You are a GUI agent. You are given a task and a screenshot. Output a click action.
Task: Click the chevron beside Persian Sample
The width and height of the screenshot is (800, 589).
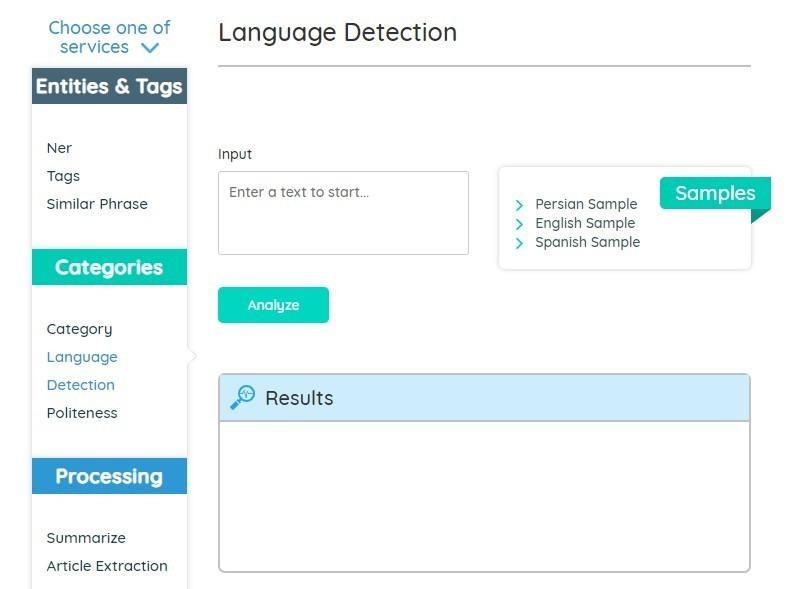[519, 205]
